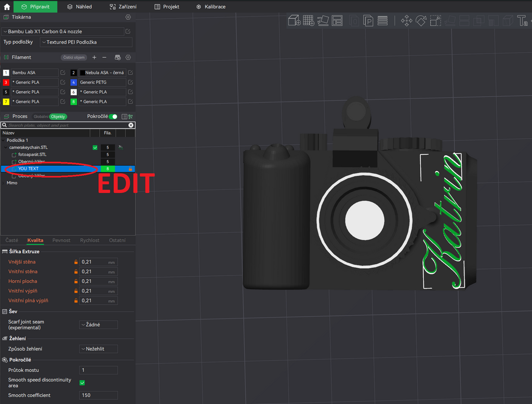Viewport: 532px width, 404px height.
Task: Click the Auto orient icon
Action: coord(323,21)
